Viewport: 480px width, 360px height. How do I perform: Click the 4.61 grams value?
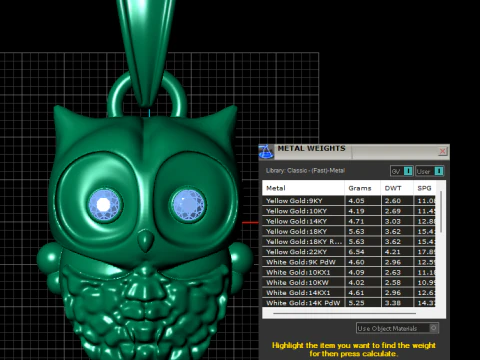coord(356,293)
